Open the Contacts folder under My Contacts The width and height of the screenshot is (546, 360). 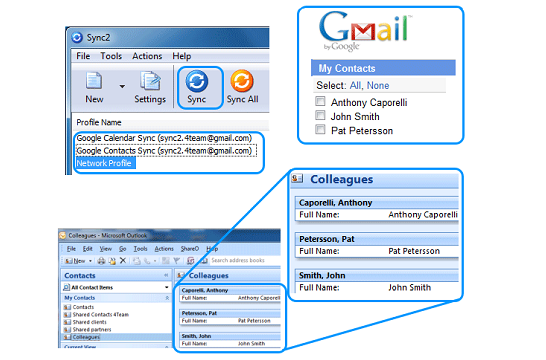(83, 307)
